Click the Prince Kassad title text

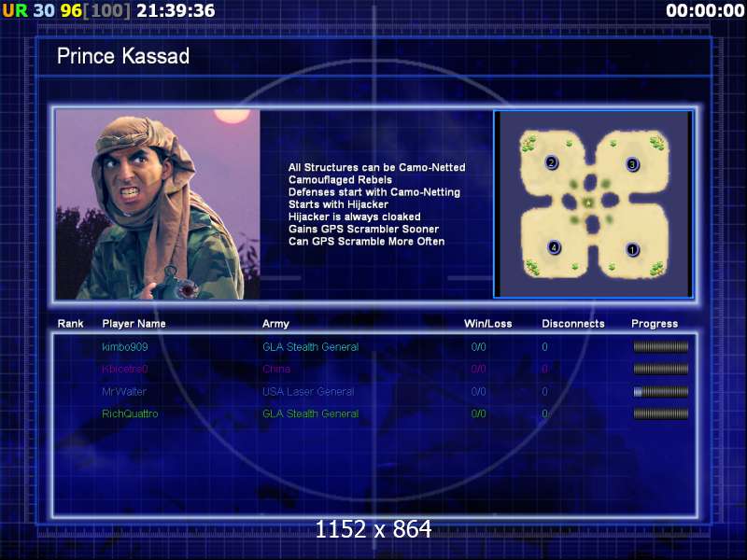click(123, 56)
